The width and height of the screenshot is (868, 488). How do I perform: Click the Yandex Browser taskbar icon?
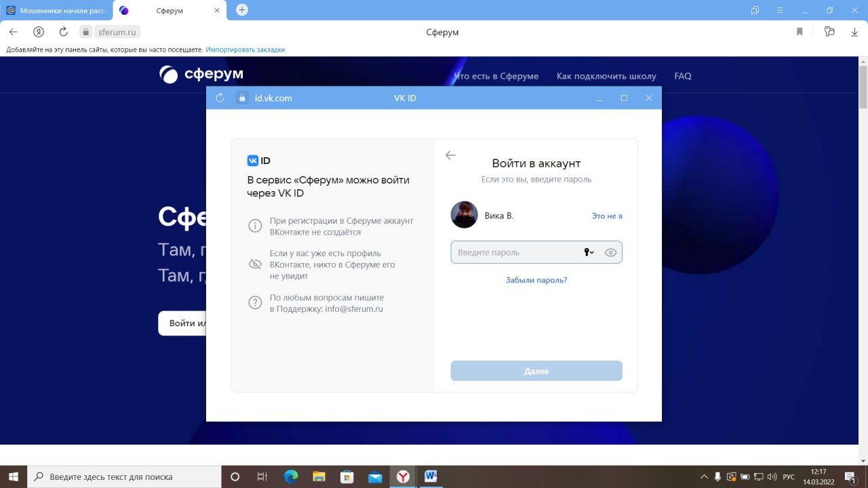403,476
